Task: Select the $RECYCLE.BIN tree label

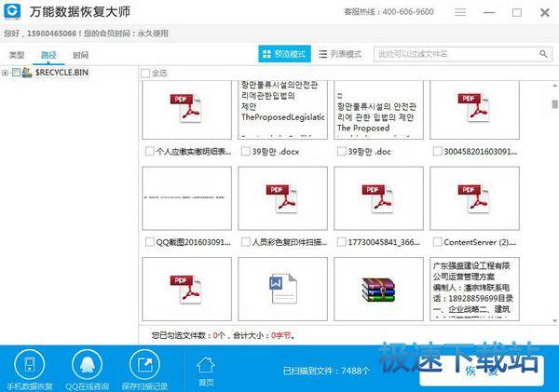Action: [x=61, y=73]
